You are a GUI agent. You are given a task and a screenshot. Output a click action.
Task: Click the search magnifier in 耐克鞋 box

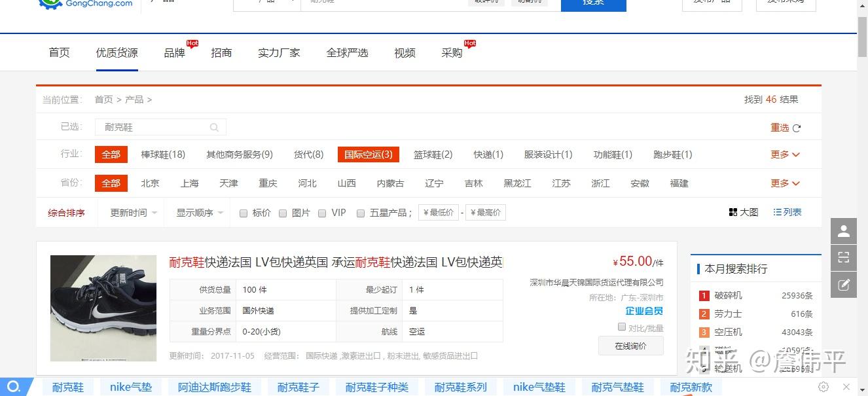click(214, 127)
